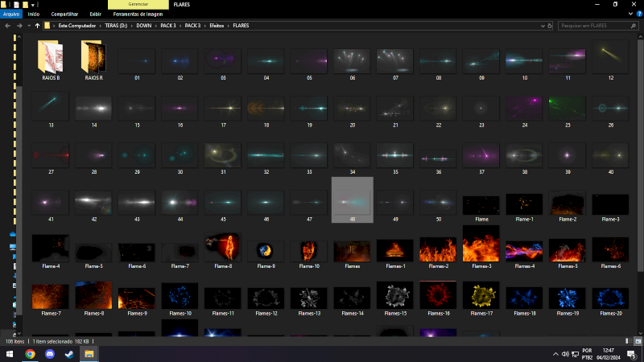Launch Google Chrome from the taskbar

coord(30,354)
